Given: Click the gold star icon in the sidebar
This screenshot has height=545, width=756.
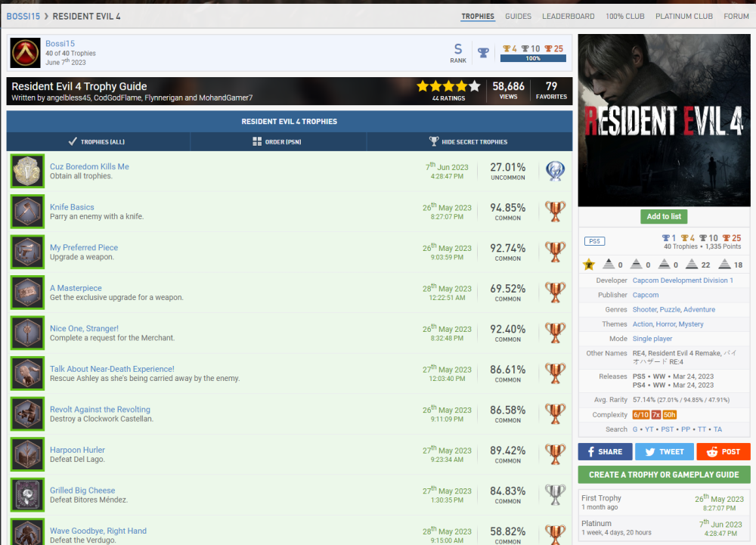Looking at the screenshot, I should tap(589, 265).
